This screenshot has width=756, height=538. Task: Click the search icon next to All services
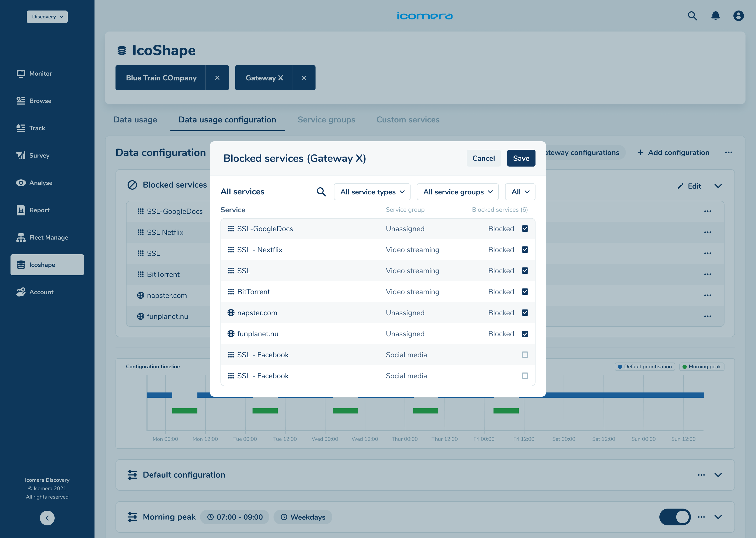(x=321, y=192)
